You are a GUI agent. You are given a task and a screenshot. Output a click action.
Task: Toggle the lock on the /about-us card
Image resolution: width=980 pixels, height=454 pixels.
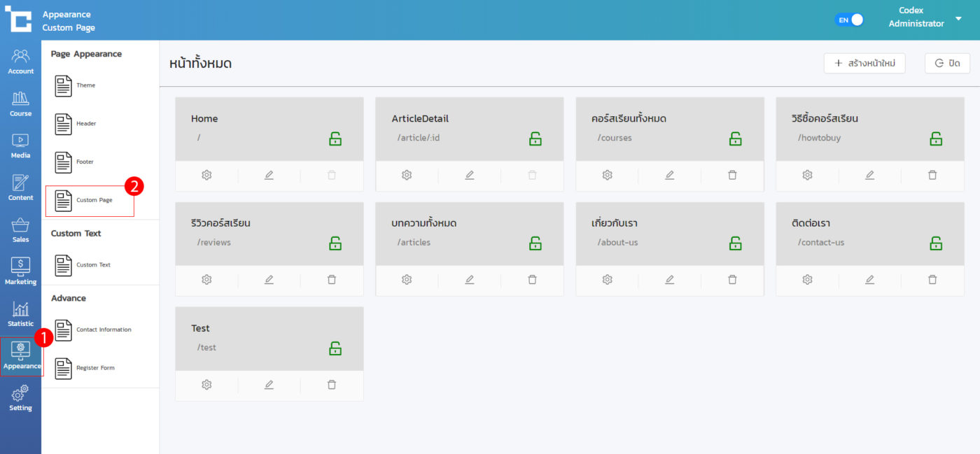(x=736, y=243)
